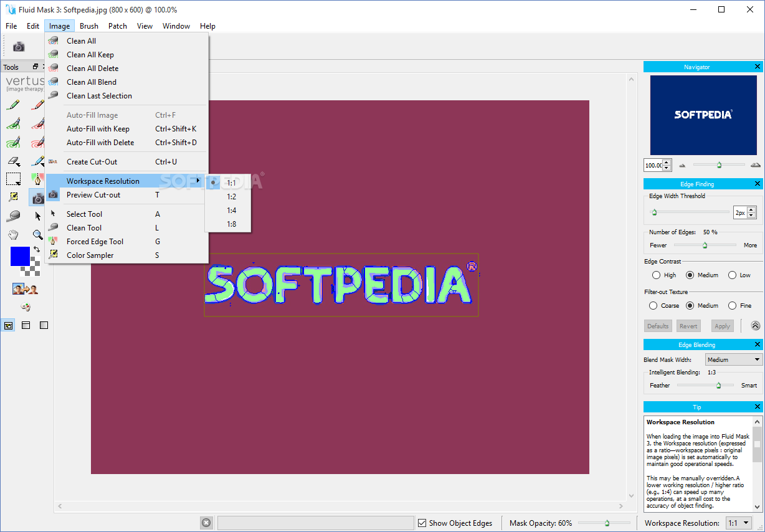765x532 pixels.
Task: Click the Navigator zoom percentage field
Action: [x=653, y=166]
